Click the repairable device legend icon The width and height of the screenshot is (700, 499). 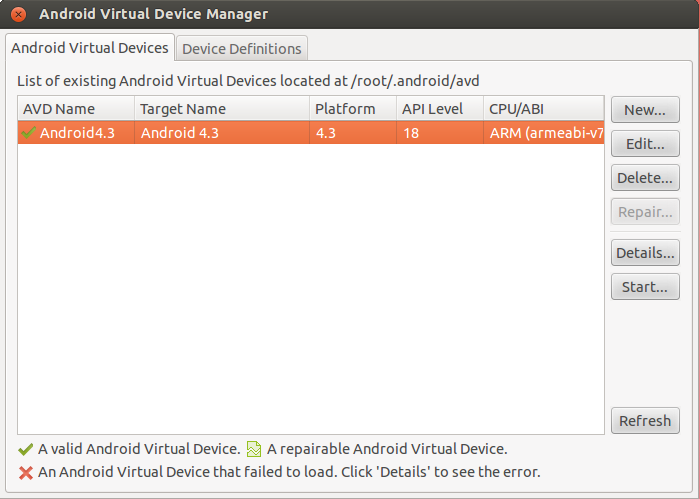tap(254, 450)
